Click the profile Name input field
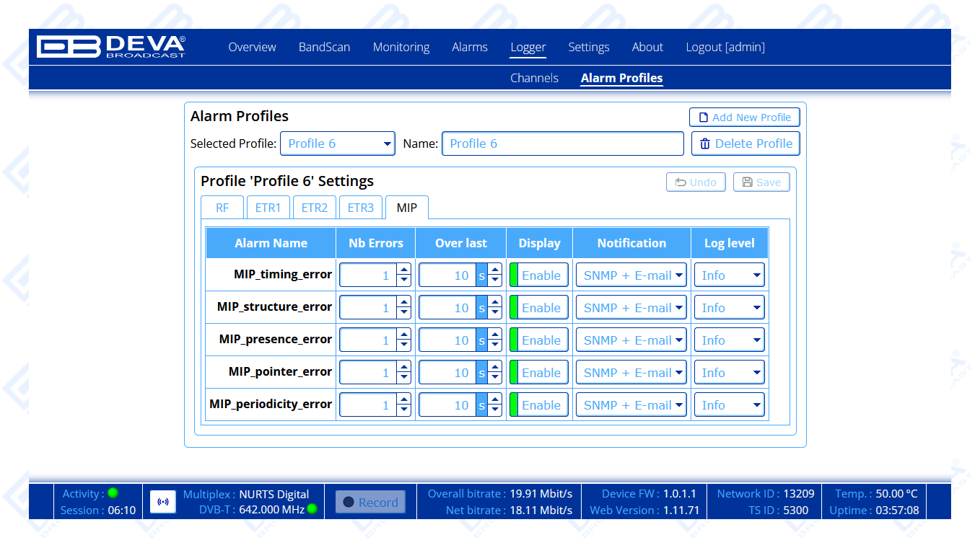The image size is (980, 548). pyautogui.click(x=562, y=143)
